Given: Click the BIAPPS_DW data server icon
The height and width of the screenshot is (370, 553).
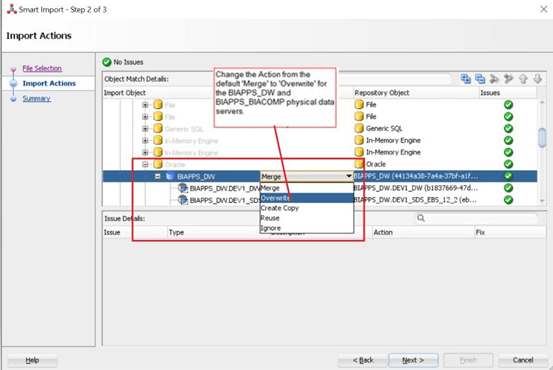Looking at the screenshot, I should pyautogui.click(x=170, y=176).
